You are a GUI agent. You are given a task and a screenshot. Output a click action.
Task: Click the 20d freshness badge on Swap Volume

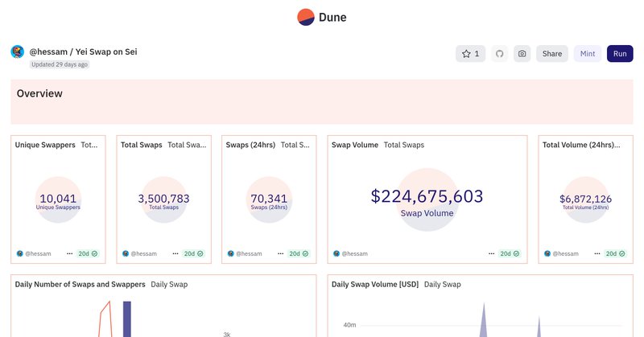[x=510, y=253]
